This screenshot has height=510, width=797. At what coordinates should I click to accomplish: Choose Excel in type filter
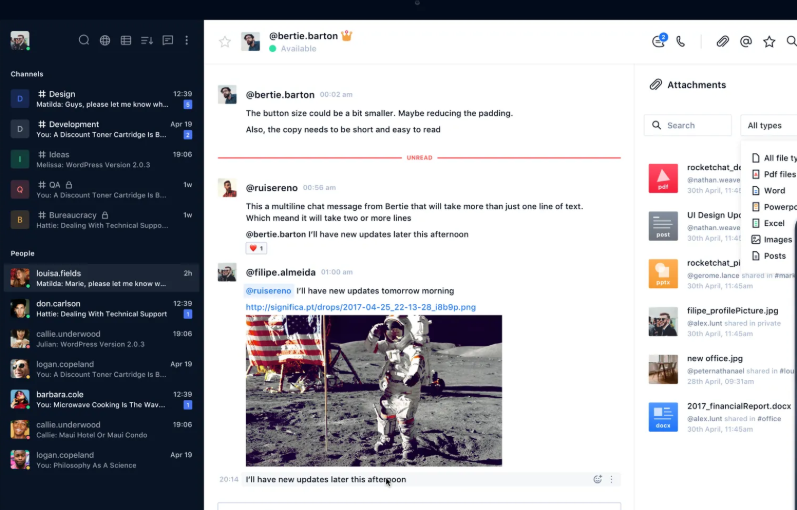pyautogui.click(x=768, y=223)
